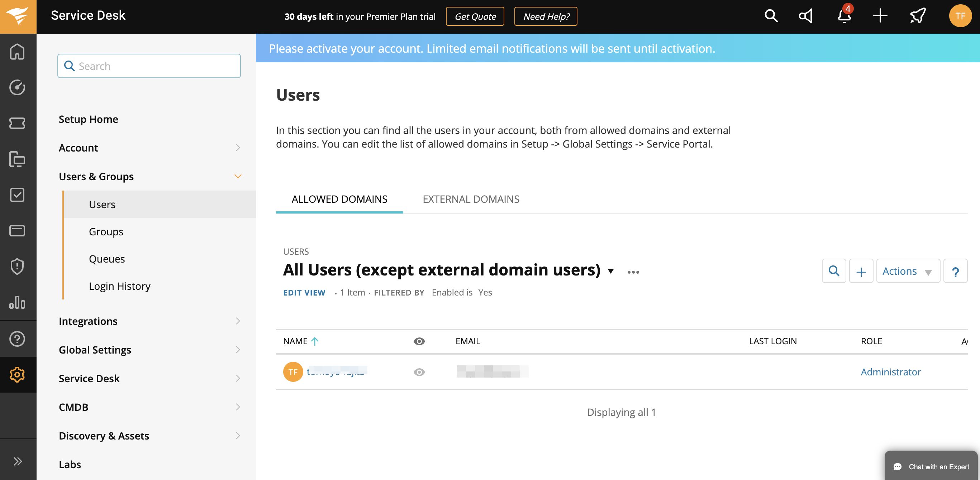The width and height of the screenshot is (980, 480).
Task: Click the shield risk icon in sidebar
Action: (x=17, y=267)
